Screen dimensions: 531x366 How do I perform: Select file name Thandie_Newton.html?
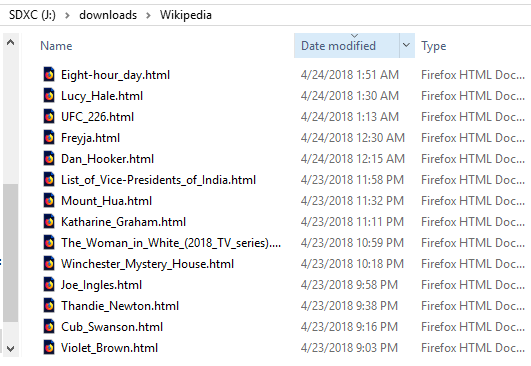(120, 306)
